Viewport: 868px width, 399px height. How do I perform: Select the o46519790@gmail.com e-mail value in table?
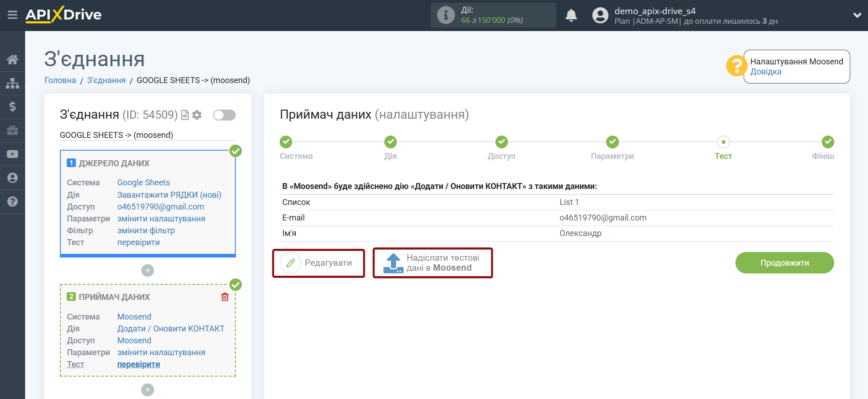pos(603,218)
